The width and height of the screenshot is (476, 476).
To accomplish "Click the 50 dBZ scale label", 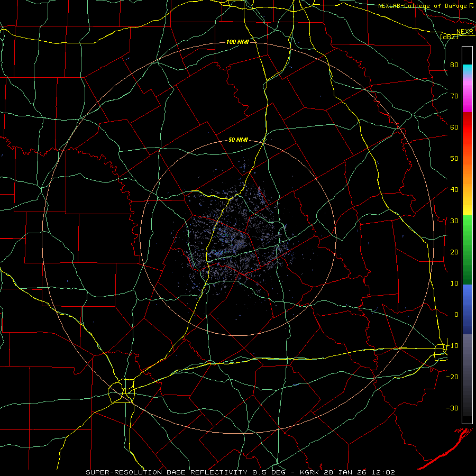I will click(454, 159).
